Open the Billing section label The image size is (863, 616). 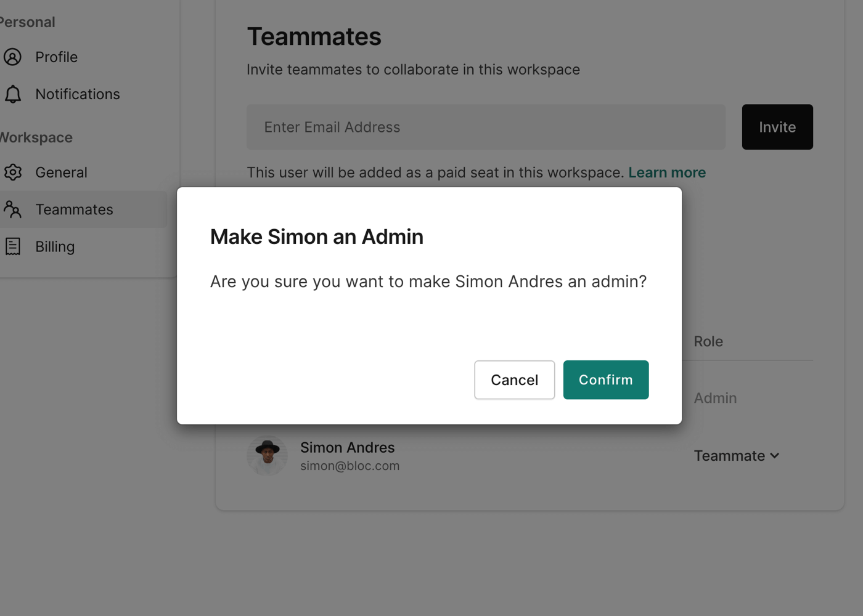pyautogui.click(x=55, y=246)
